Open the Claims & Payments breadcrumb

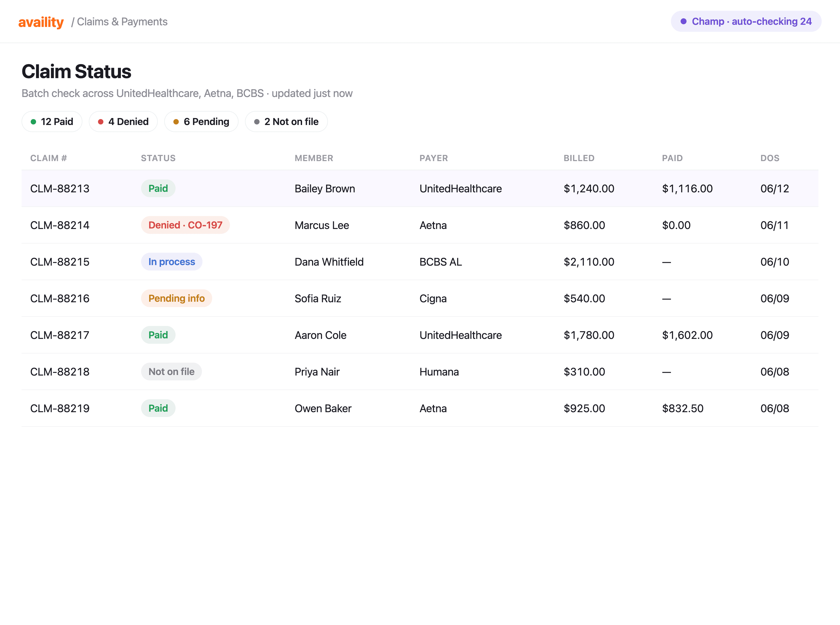[122, 22]
